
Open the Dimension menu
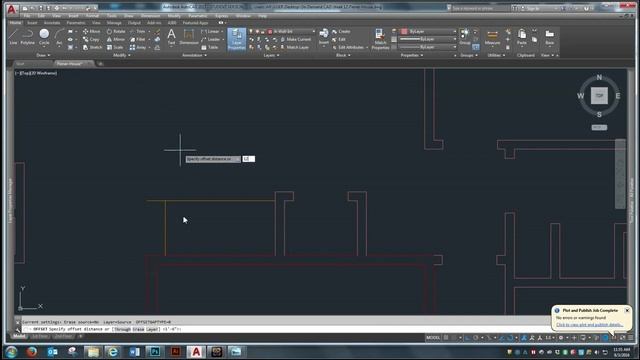pos(150,16)
